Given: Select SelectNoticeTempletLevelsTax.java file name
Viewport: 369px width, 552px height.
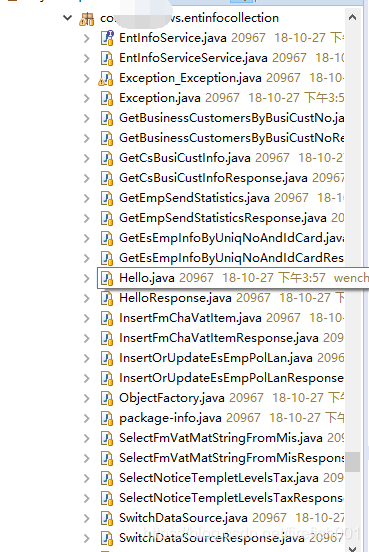Looking at the screenshot, I should (218, 479).
